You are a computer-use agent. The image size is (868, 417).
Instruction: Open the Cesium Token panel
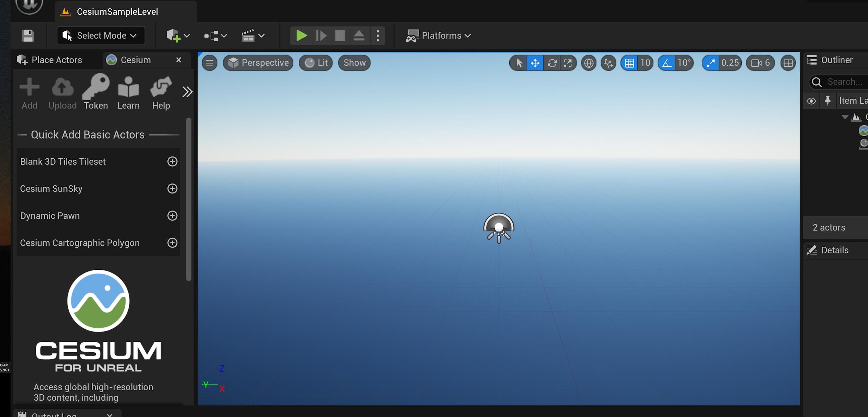[96, 92]
